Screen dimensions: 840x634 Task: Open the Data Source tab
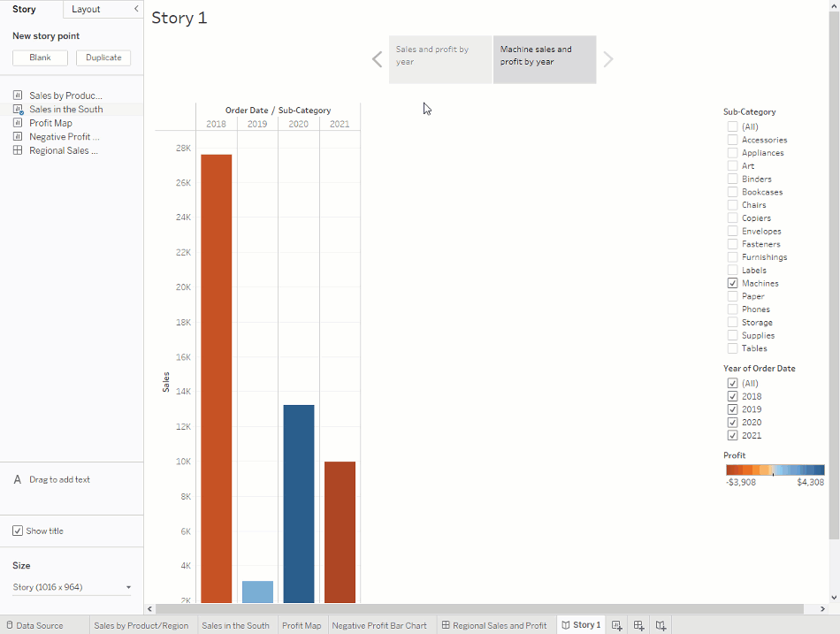34,625
